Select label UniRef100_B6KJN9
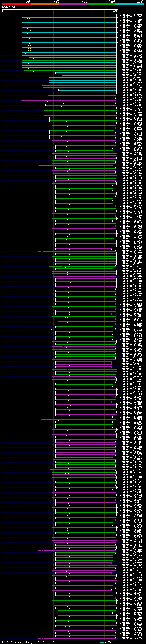This screenshot has height=644, width=146. point(131,100)
